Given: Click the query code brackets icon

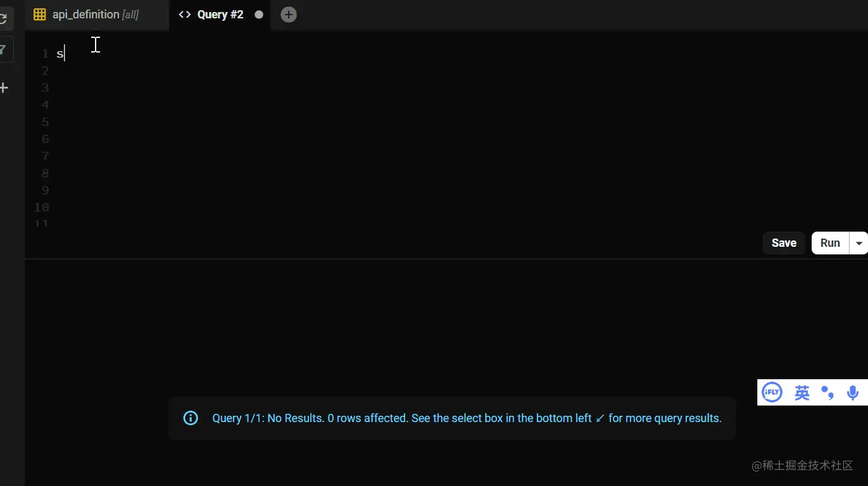Looking at the screenshot, I should coord(184,15).
